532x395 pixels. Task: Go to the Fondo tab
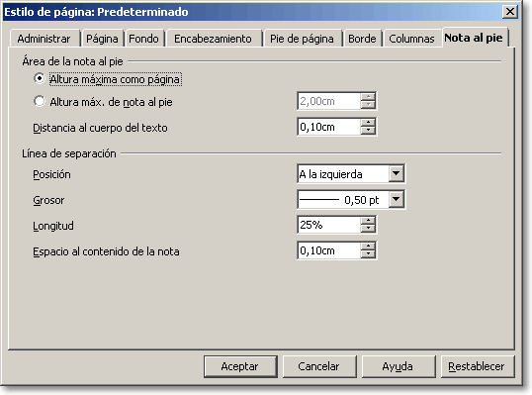pos(143,39)
